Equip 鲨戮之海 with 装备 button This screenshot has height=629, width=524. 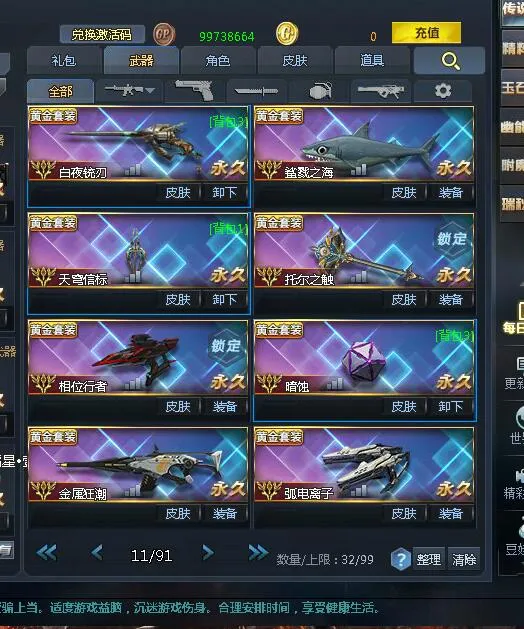tap(451, 193)
